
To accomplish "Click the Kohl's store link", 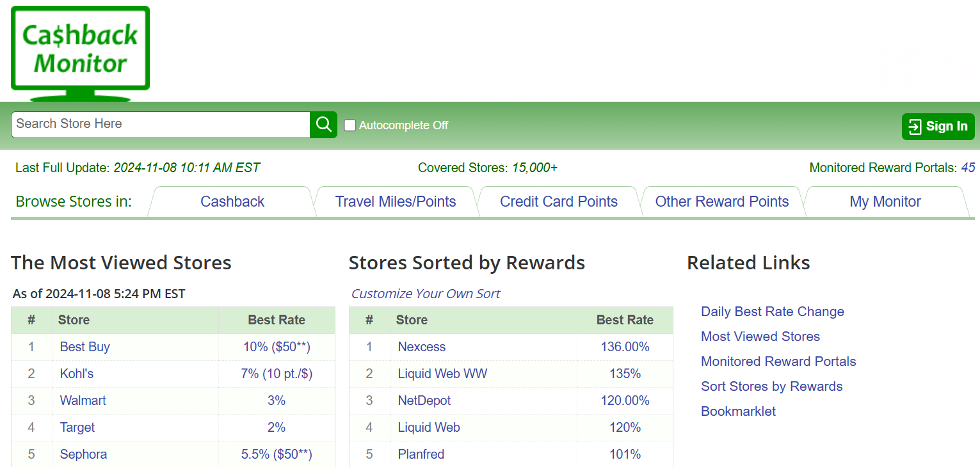I will [x=76, y=374].
